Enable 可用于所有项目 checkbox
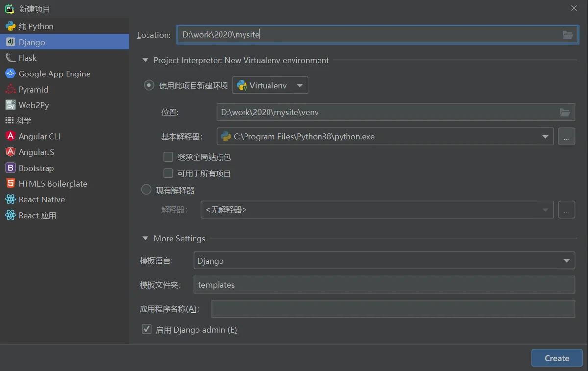 point(169,173)
